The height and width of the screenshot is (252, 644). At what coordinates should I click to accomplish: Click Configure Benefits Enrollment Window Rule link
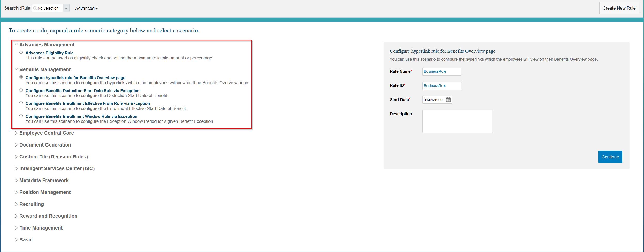(81, 116)
